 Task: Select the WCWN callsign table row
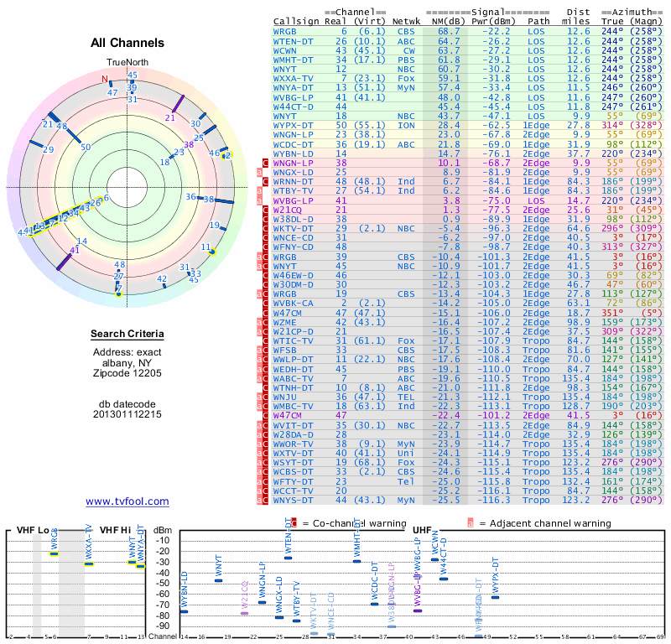click(x=468, y=51)
